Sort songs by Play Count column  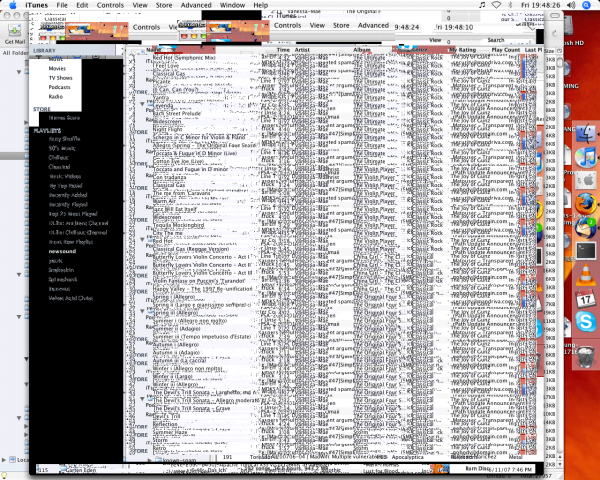(506, 49)
